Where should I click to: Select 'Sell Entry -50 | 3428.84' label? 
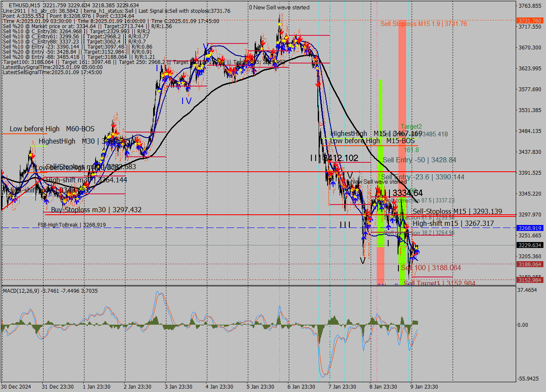click(x=420, y=160)
